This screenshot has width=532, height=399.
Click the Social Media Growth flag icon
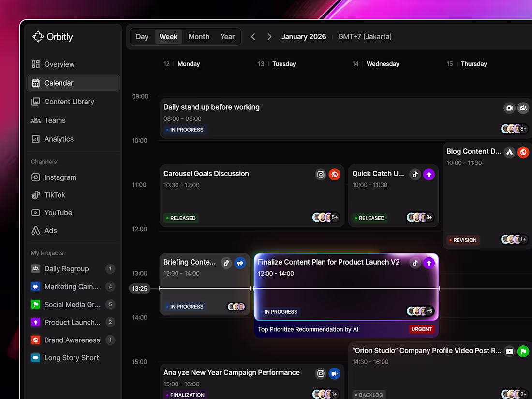36,304
